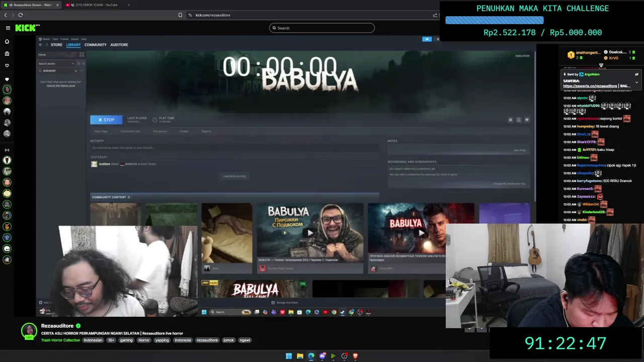Image resolution: width=644 pixels, height=362 pixels.
Task: Reload the page with browser refresh icon
Action: click(x=21, y=15)
